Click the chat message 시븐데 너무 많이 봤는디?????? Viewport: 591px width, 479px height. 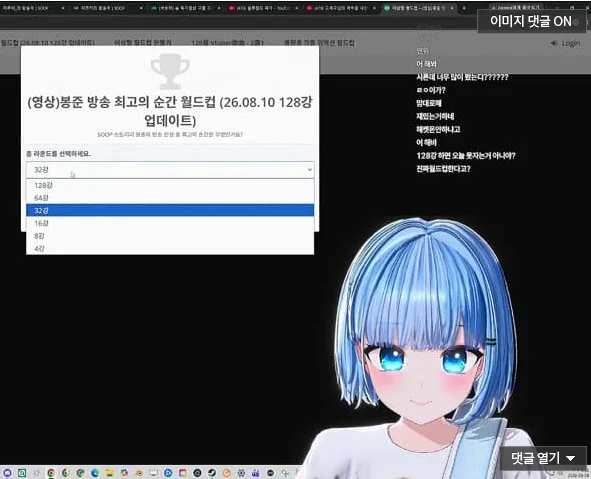(462, 77)
